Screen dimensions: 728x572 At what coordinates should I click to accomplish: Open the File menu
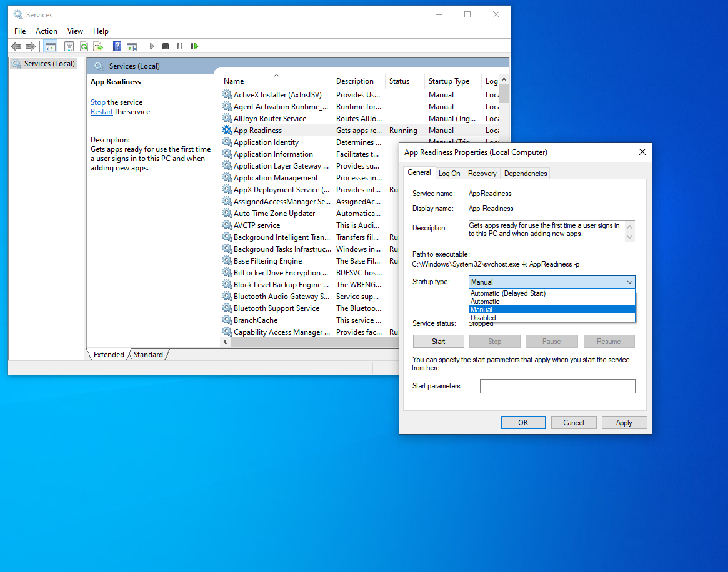point(20,31)
